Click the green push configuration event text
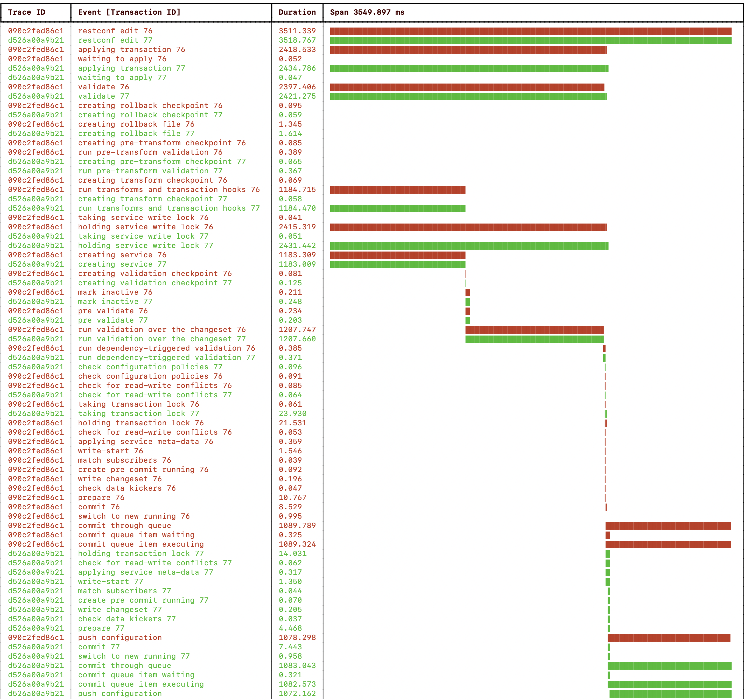This screenshot has width=747, height=700. [119, 694]
